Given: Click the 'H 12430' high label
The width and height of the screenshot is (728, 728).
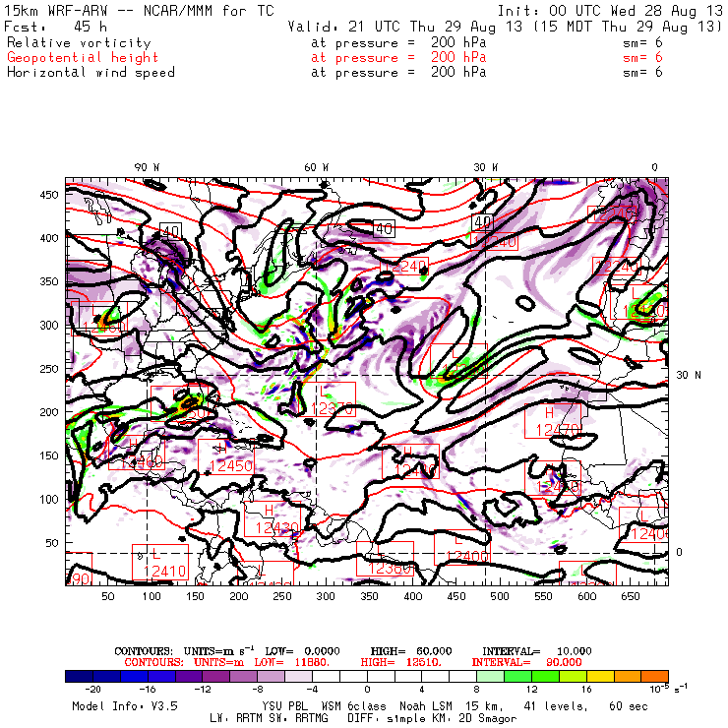Looking at the screenshot, I should pyautogui.click(x=273, y=519).
